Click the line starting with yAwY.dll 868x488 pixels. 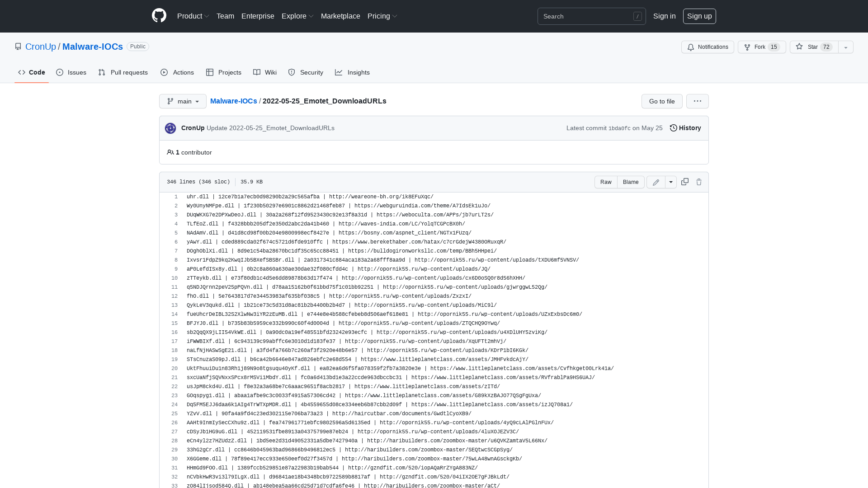346,242
